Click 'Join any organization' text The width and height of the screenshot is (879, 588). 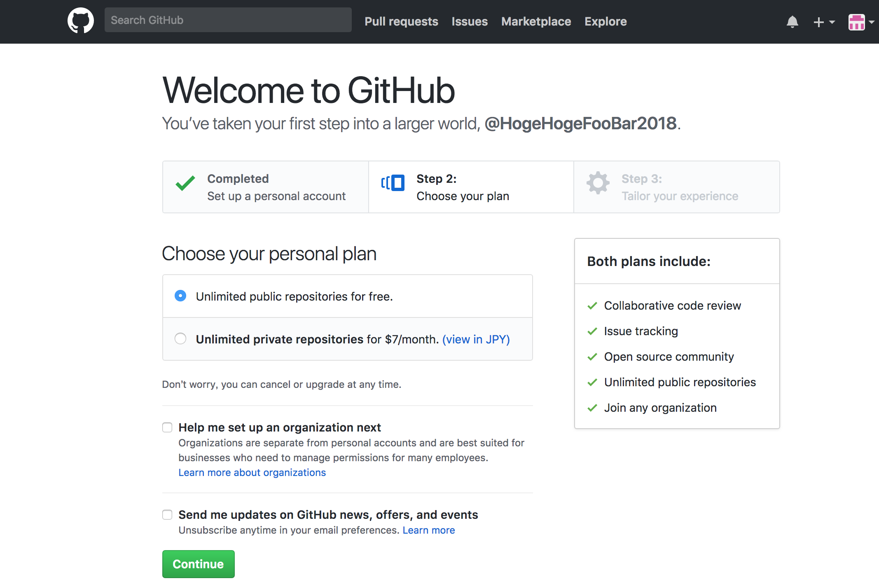tap(660, 408)
